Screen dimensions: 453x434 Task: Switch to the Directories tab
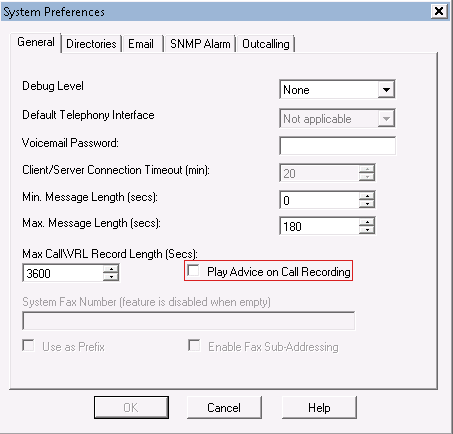point(91,44)
